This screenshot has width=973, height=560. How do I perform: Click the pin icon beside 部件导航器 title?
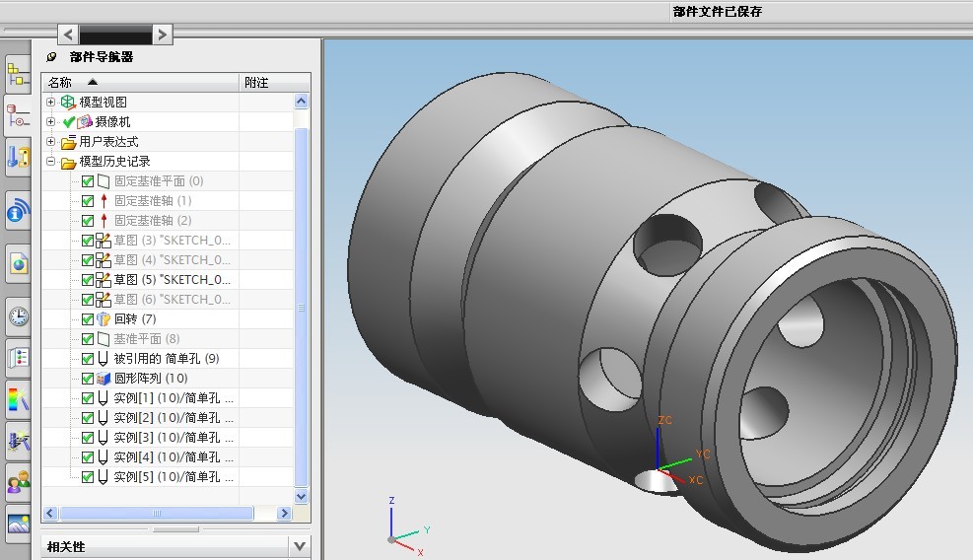coord(51,57)
